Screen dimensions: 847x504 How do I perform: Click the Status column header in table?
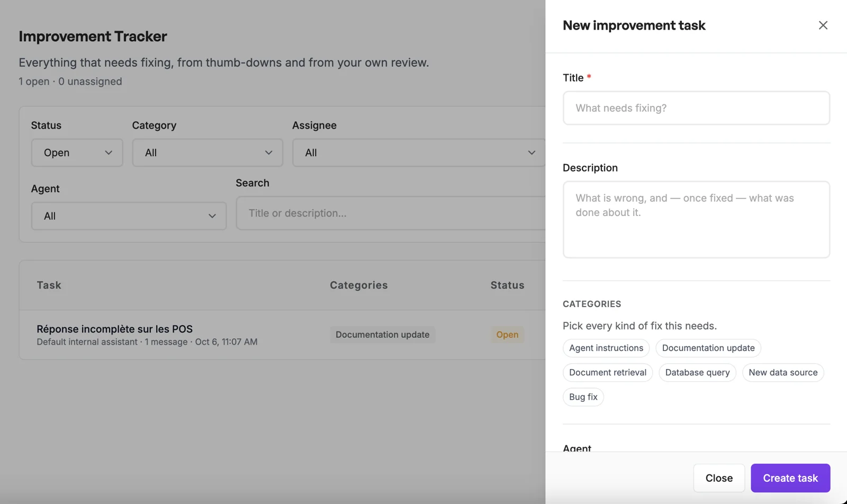pos(507,285)
